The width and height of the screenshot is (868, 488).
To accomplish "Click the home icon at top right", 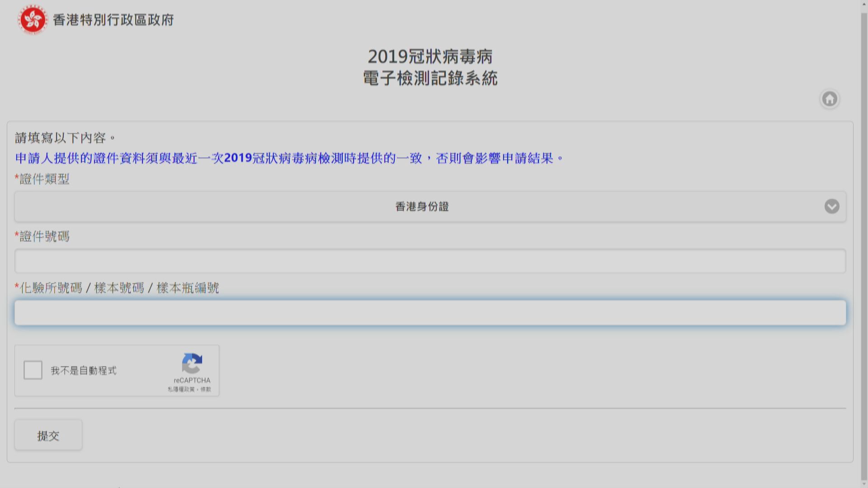I will [829, 99].
